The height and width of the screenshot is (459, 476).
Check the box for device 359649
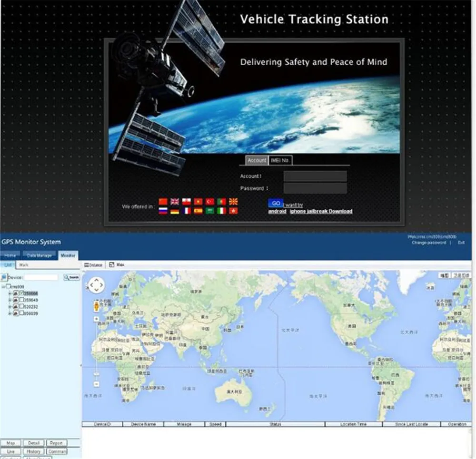(x=21, y=300)
